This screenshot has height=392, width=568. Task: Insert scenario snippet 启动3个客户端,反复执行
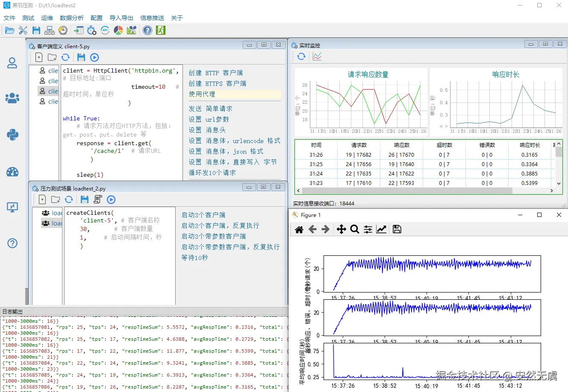pos(220,225)
